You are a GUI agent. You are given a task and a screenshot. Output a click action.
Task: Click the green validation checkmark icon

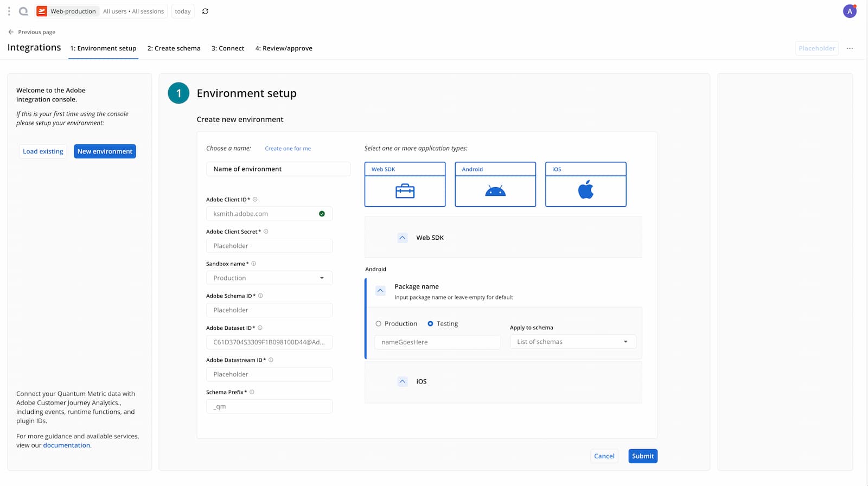(x=322, y=214)
